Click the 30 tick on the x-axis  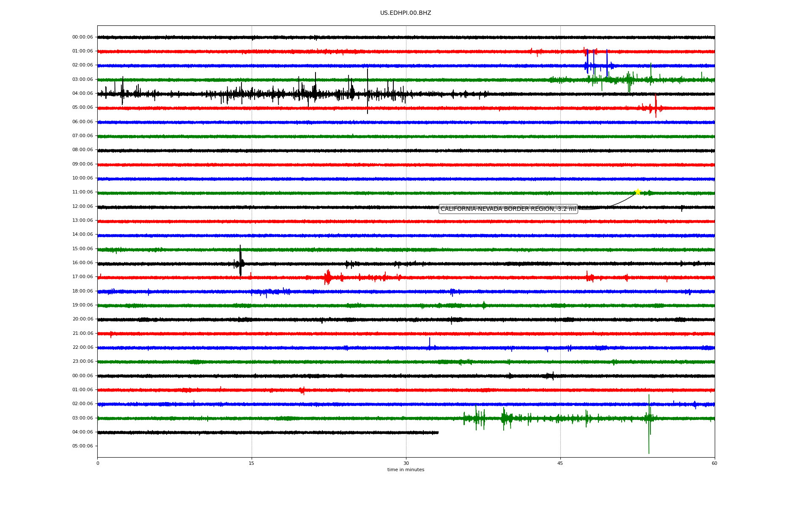point(406,463)
